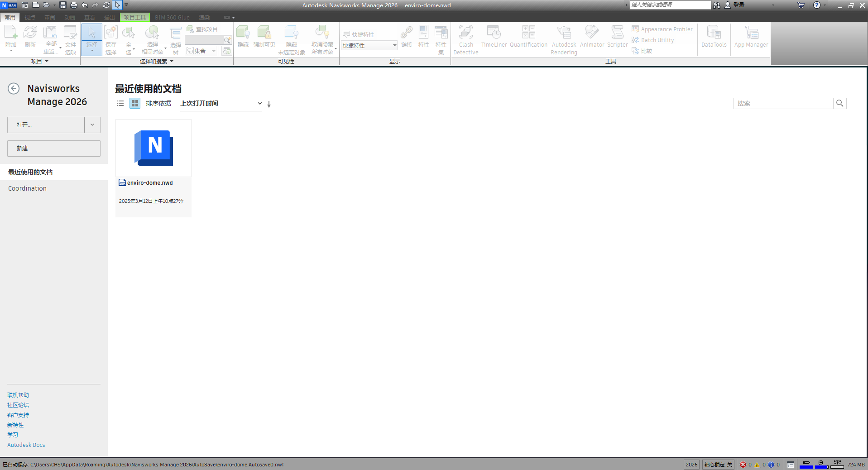Click the Refresh icon in quick access toolbar
The height and width of the screenshot is (470, 868).
106,5
